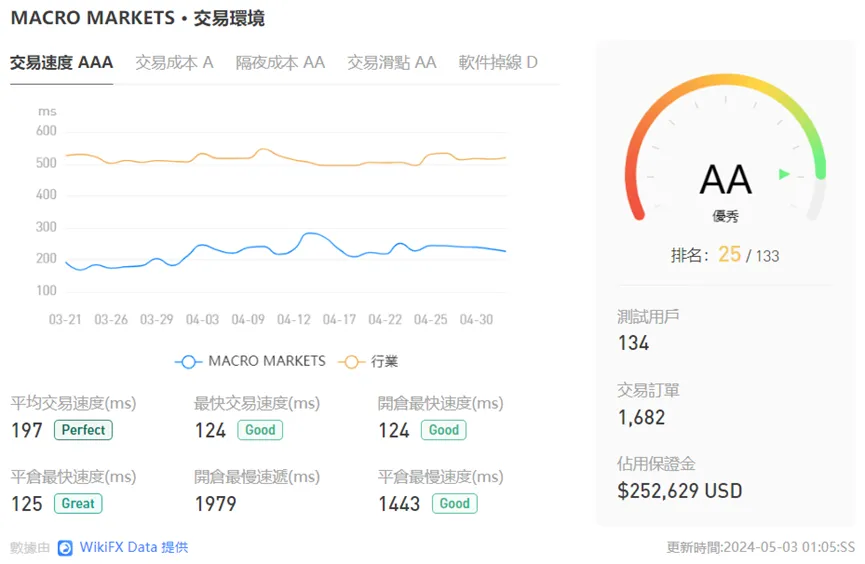The image size is (865, 564).
Task: Click the Great badge next to 125
Action: (78, 503)
